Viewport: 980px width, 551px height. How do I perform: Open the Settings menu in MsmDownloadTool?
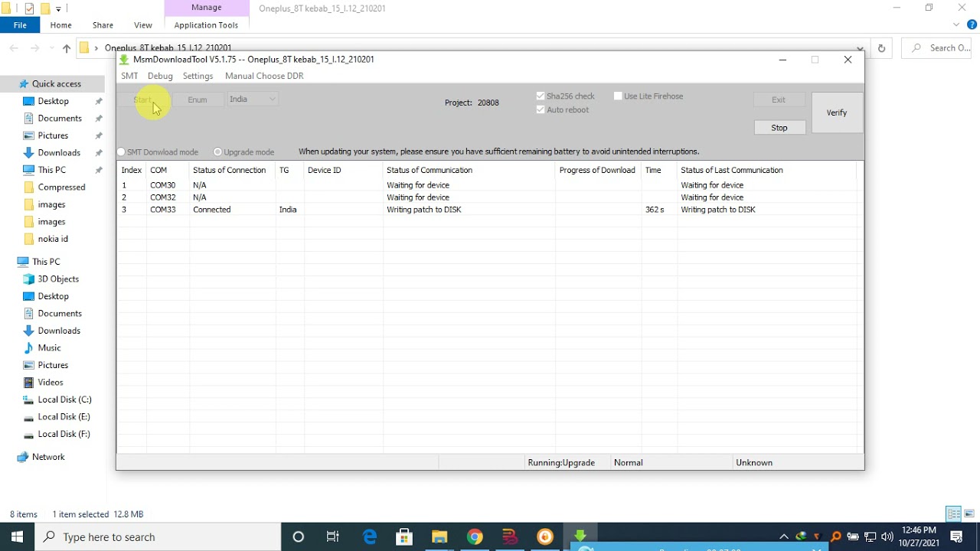[198, 76]
